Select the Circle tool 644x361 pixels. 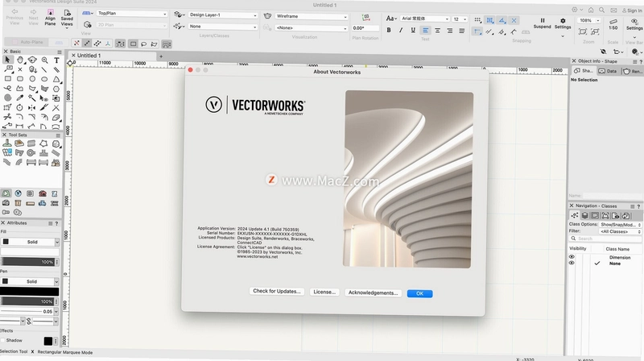(32, 79)
